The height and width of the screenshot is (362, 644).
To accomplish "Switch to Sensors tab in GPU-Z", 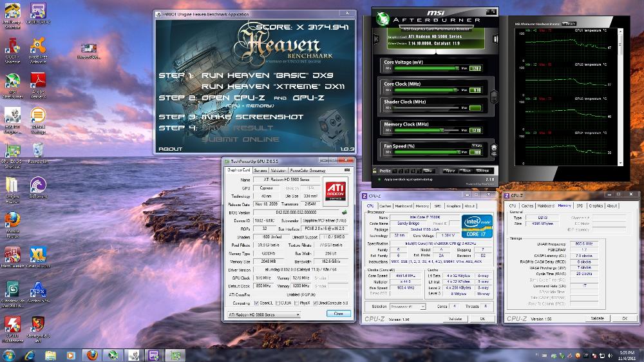I will 260,171.
